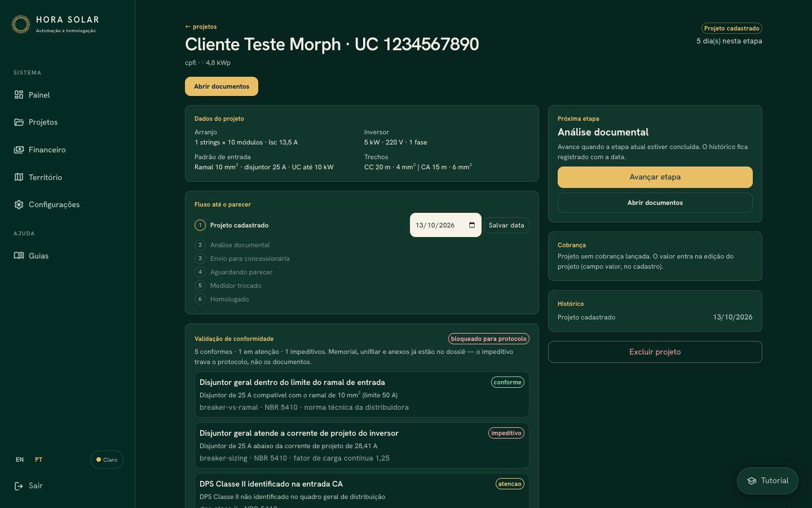Go back via the projetos link
The width and height of the screenshot is (812, 508).
[201, 27]
